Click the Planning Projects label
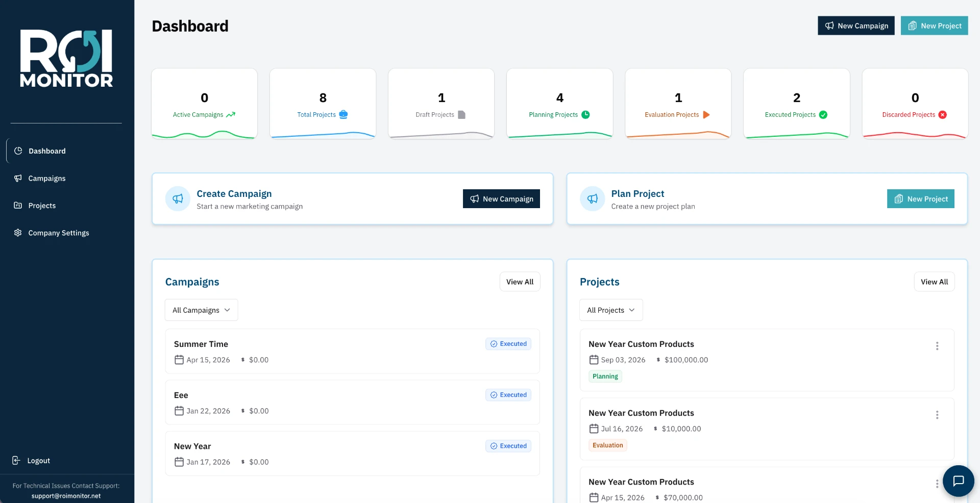 (553, 115)
